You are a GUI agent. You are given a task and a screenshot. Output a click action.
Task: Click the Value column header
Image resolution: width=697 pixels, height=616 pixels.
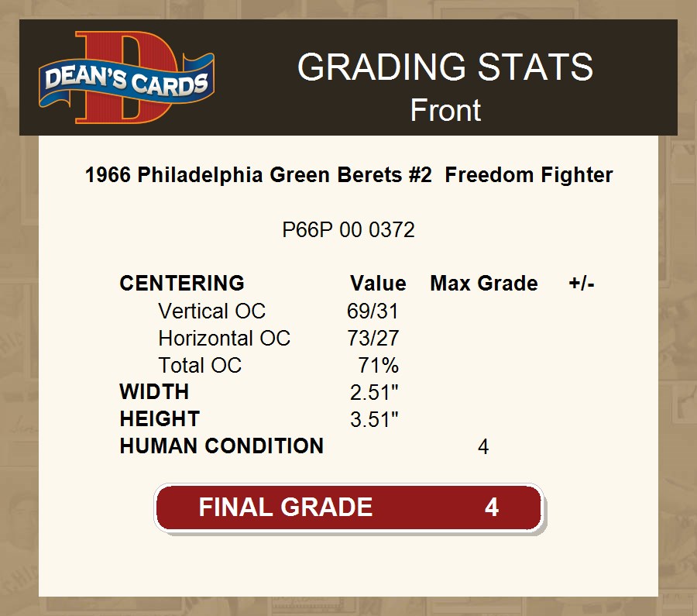[x=378, y=284]
